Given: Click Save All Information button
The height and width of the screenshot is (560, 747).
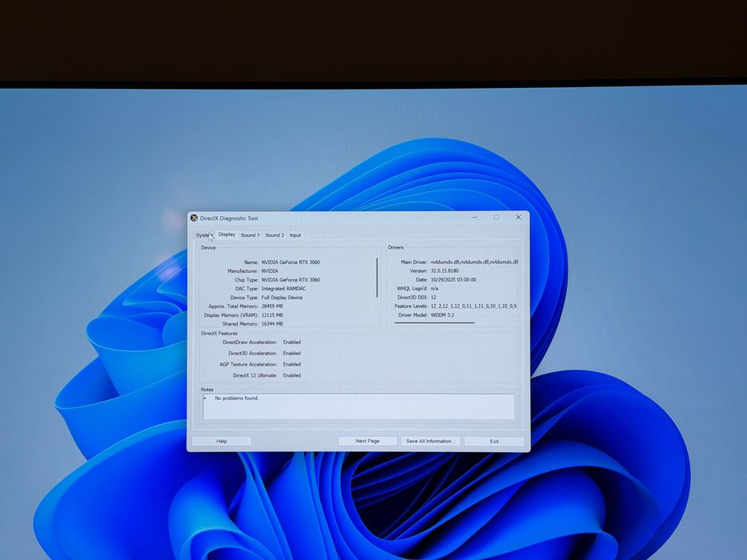Looking at the screenshot, I should tap(430, 441).
